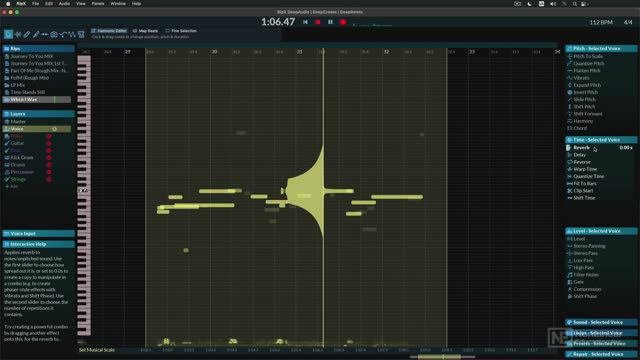Toggle the red mute dot on Drums layer
Screen dimensions: 640x360
[49, 165]
